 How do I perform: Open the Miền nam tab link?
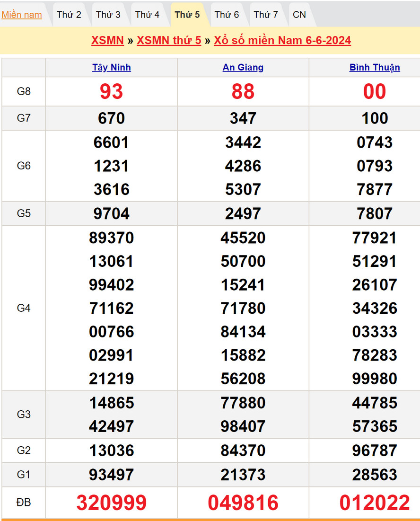point(22,15)
